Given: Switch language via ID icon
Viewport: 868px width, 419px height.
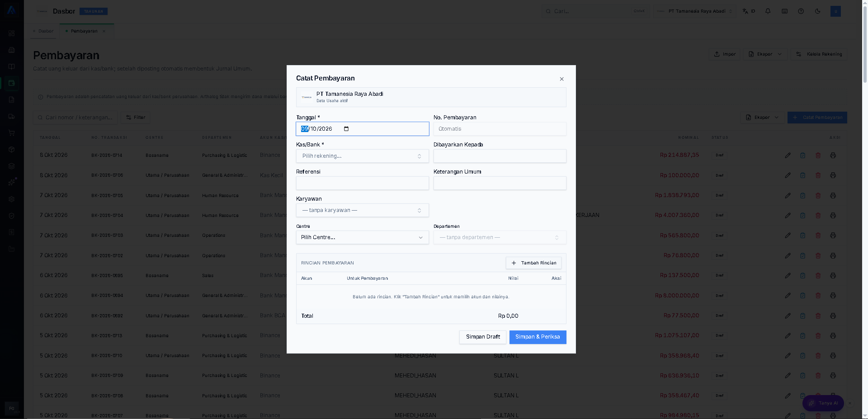Looking at the screenshot, I should pos(749,11).
